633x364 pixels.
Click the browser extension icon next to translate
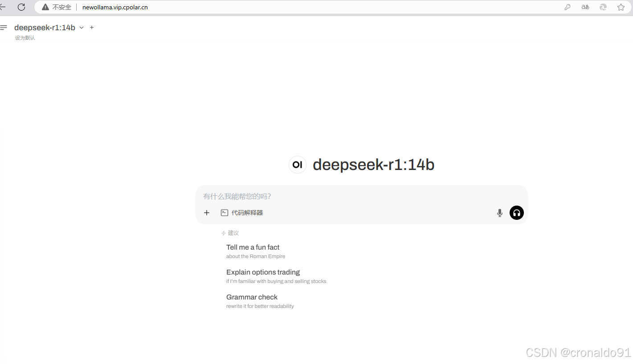coord(603,7)
